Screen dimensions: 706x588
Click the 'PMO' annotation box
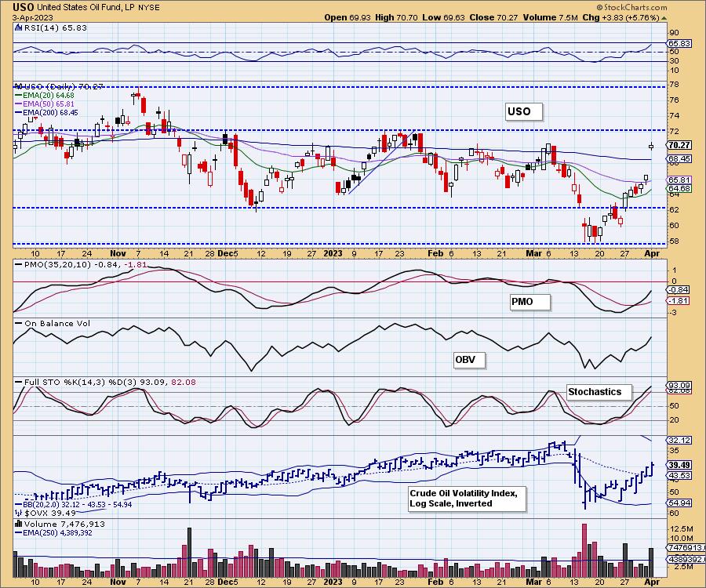530,302
